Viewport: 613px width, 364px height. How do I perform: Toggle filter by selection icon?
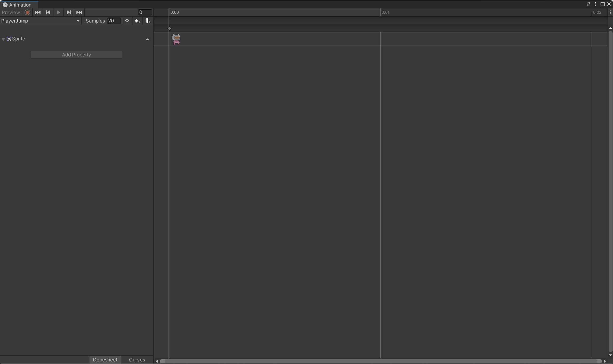127,21
